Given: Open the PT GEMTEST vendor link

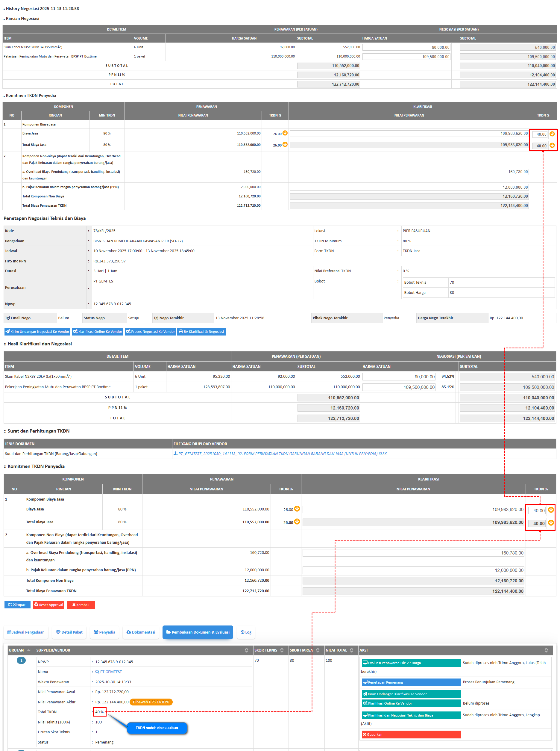Looking at the screenshot, I should (x=108, y=672).
